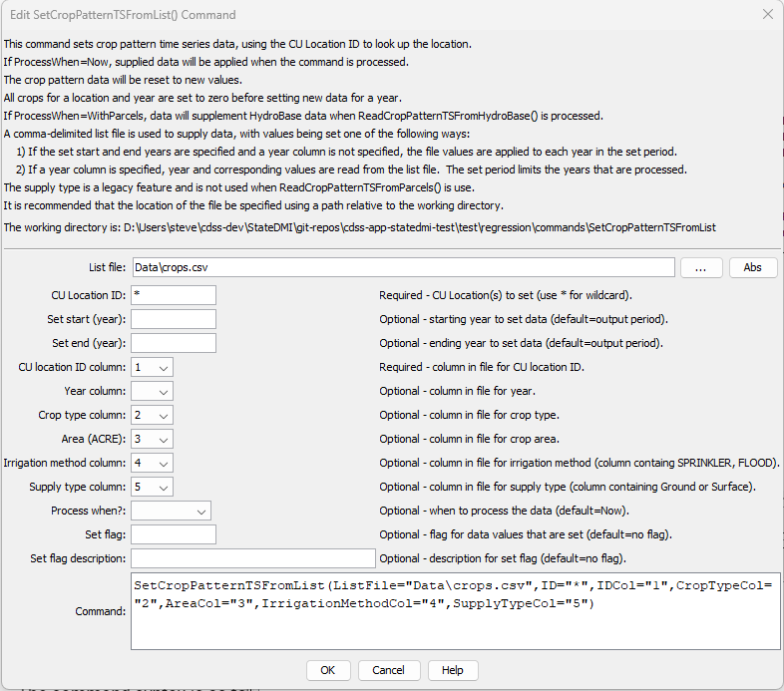
Task: Click the 'Optional - column in file for year' note
Action: click(457, 392)
